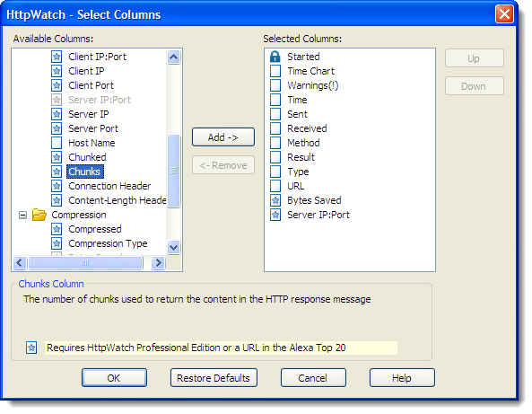Screen dimensions: 532x414
Task: Click the star icon beside Client Port
Action: [57, 85]
